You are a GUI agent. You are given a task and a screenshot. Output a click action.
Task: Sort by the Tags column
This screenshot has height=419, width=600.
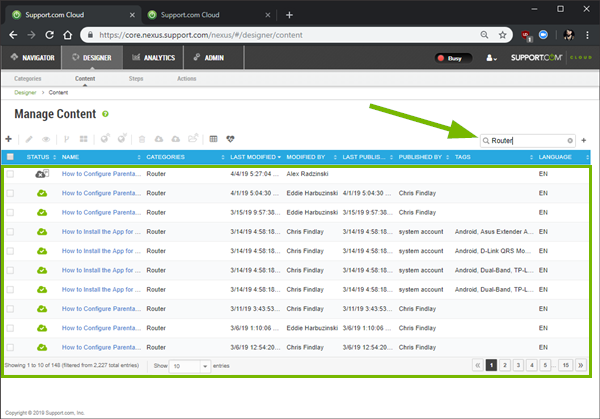click(494, 157)
